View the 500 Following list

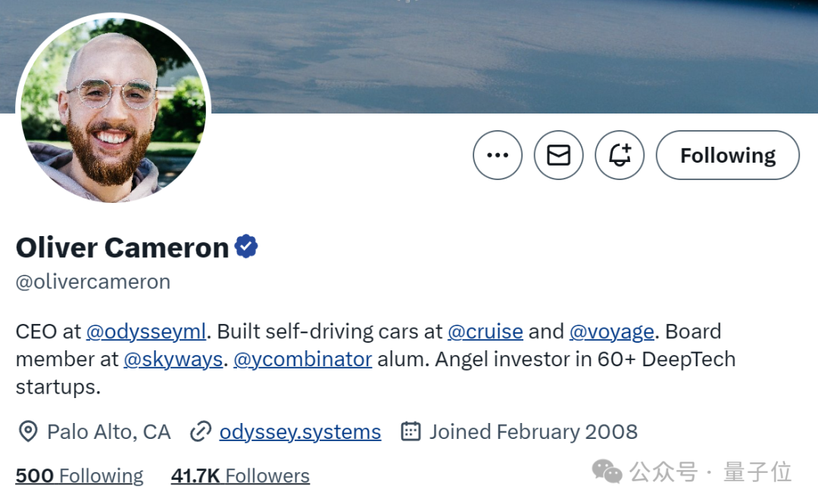[80, 476]
